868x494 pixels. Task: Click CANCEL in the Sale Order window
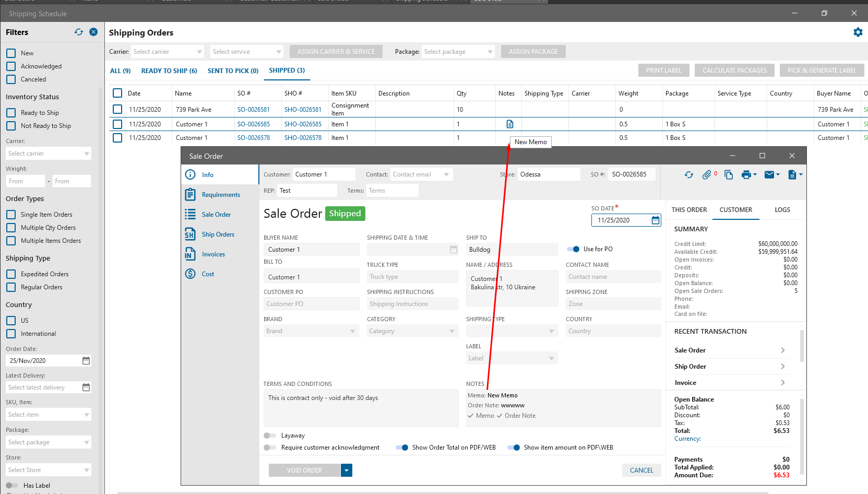(641, 471)
